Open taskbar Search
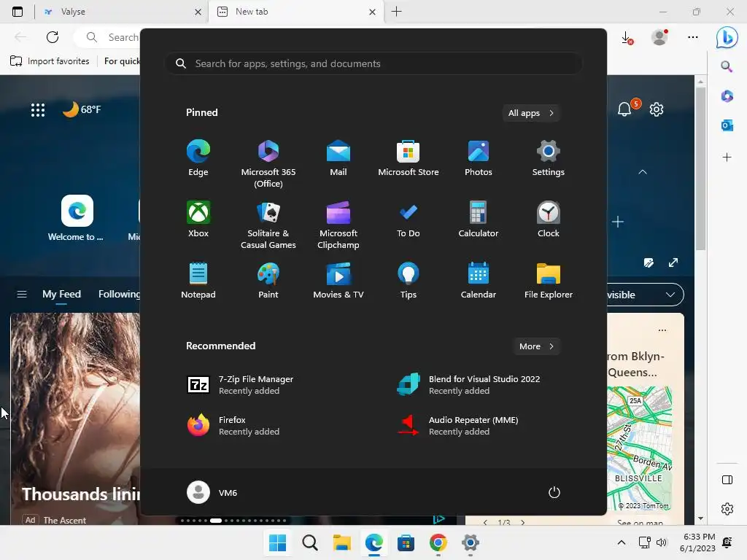This screenshot has width=747, height=560. coord(309,542)
